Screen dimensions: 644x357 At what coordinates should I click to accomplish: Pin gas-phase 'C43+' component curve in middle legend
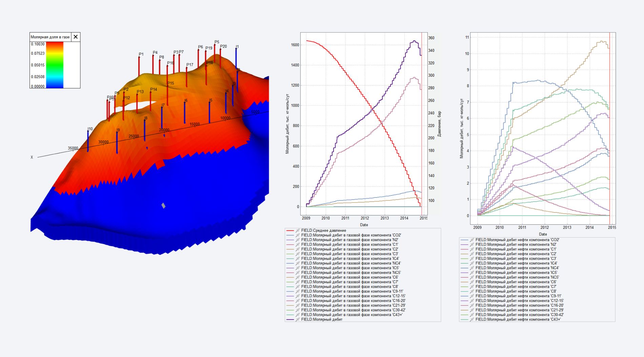[297, 315]
